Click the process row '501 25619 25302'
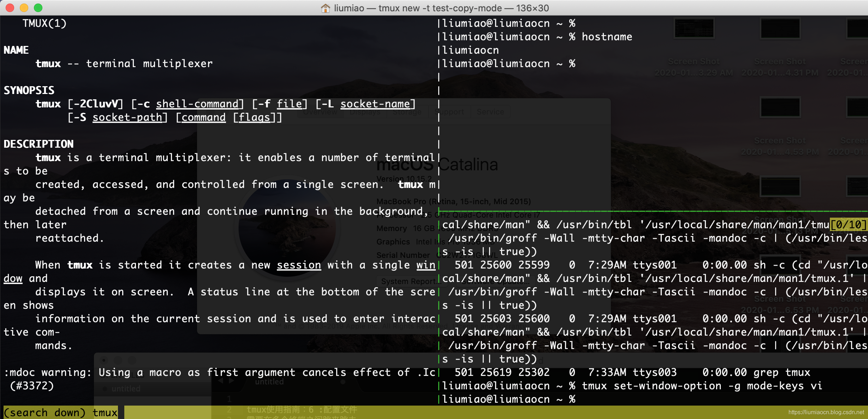The width and height of the screenshot is (868, 419). pos(502,372)
